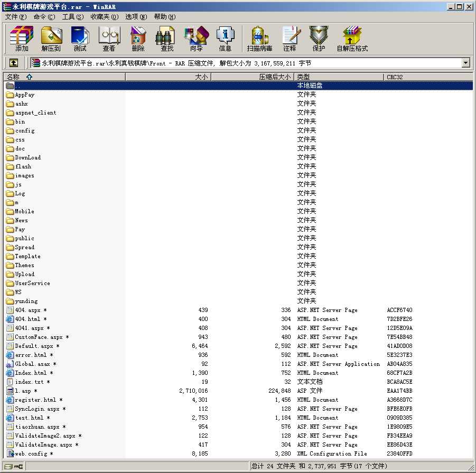This screenshot has width=476, height=473.
Task: Select the Default.aspx file icon
Action: 10,346
